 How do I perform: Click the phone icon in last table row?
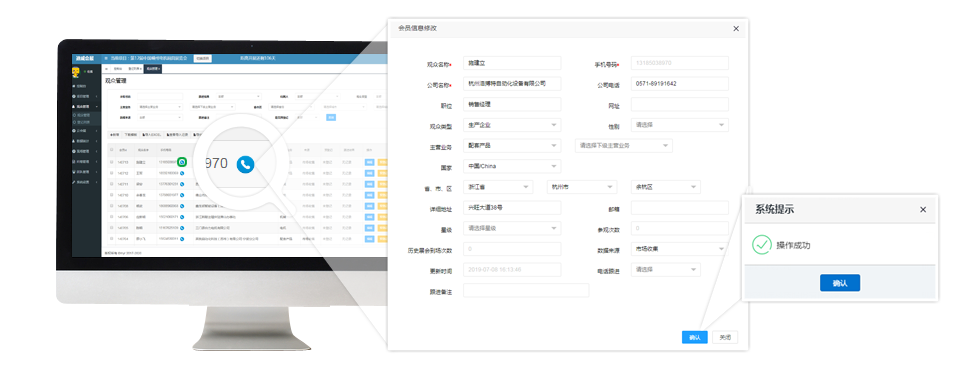pos(182,239)
